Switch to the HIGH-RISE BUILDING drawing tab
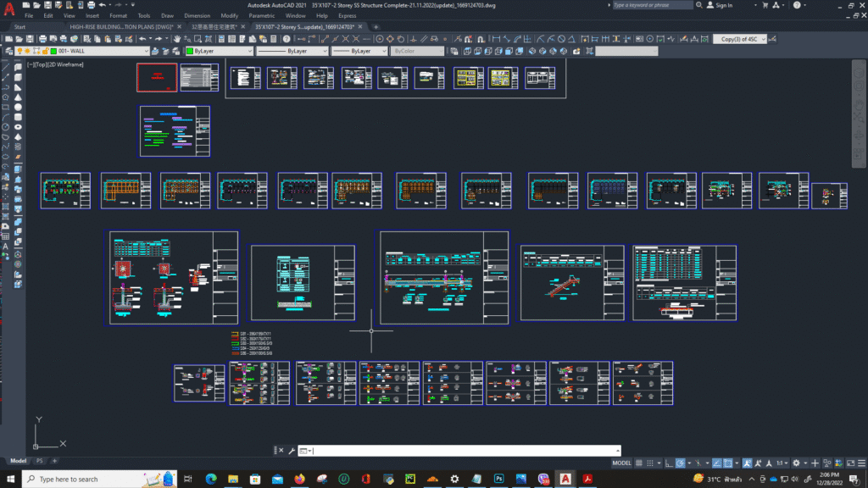This screenshot has height=488, width=868. pos(121,26)
